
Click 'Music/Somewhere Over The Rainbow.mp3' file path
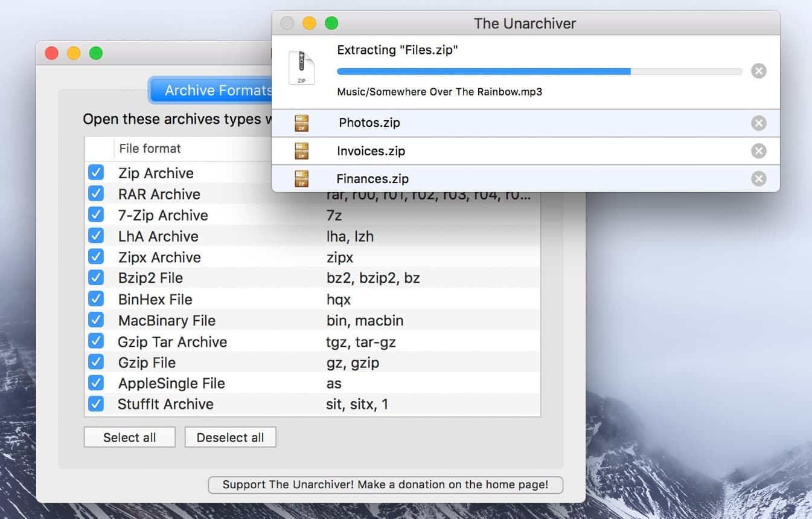point(440,92)
